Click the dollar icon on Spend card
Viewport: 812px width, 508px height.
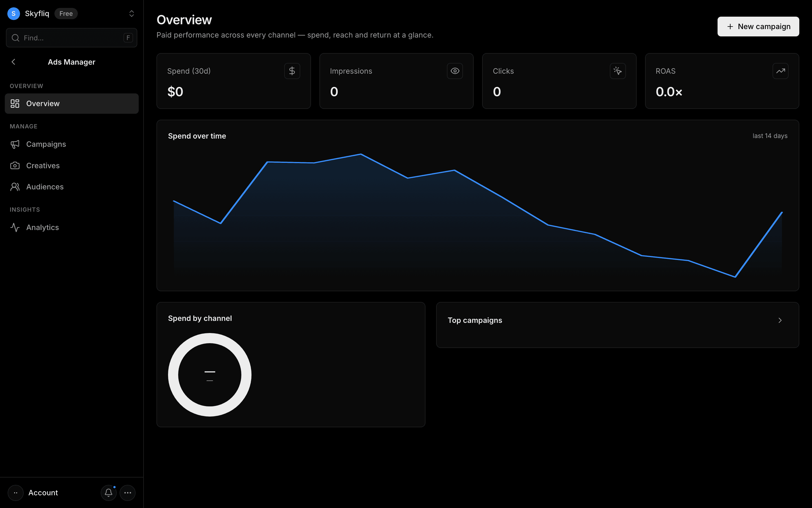292,71
